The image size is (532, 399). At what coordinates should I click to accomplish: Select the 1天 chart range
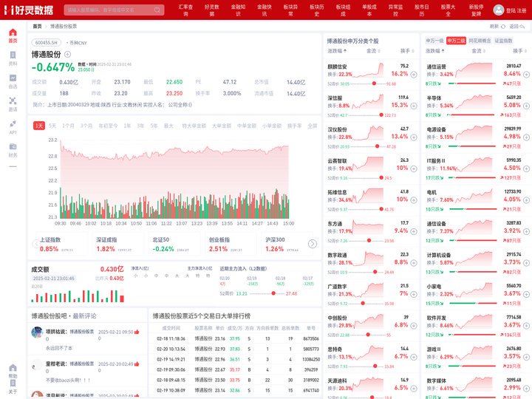[x=39, y=126]
